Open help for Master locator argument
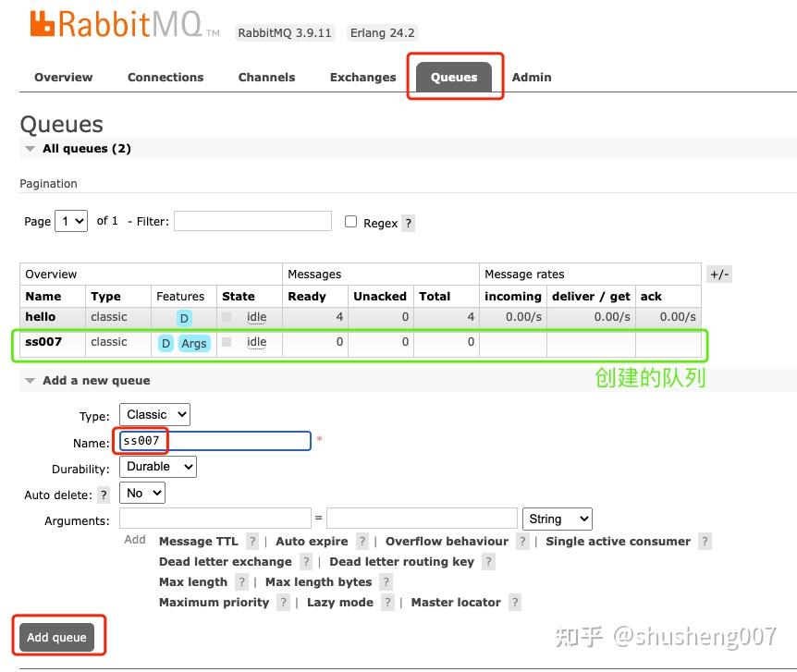 515,603
